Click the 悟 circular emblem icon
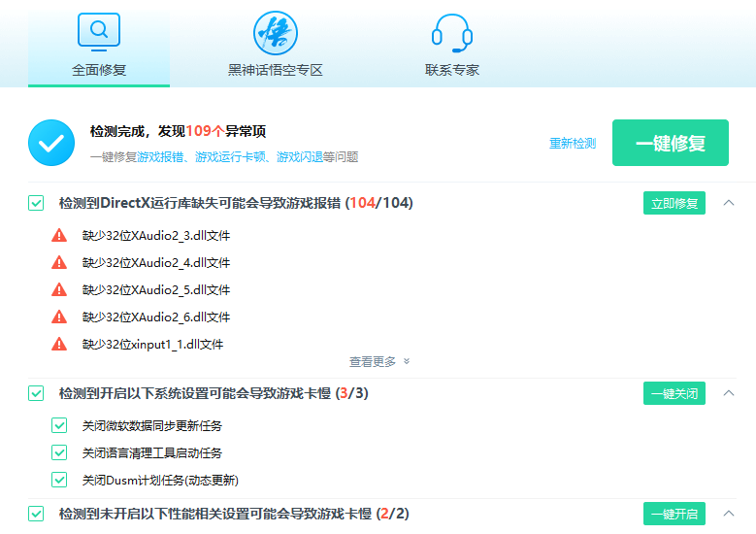 click(276, 33)
